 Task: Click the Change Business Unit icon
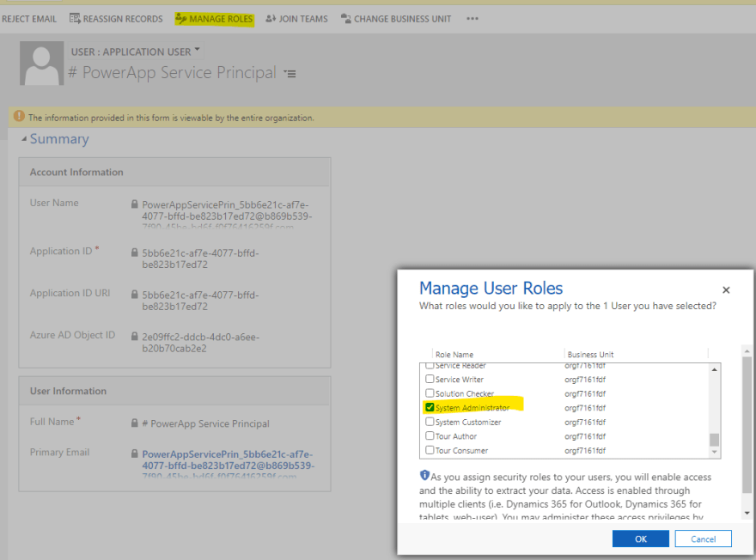(x=345, y=19)
